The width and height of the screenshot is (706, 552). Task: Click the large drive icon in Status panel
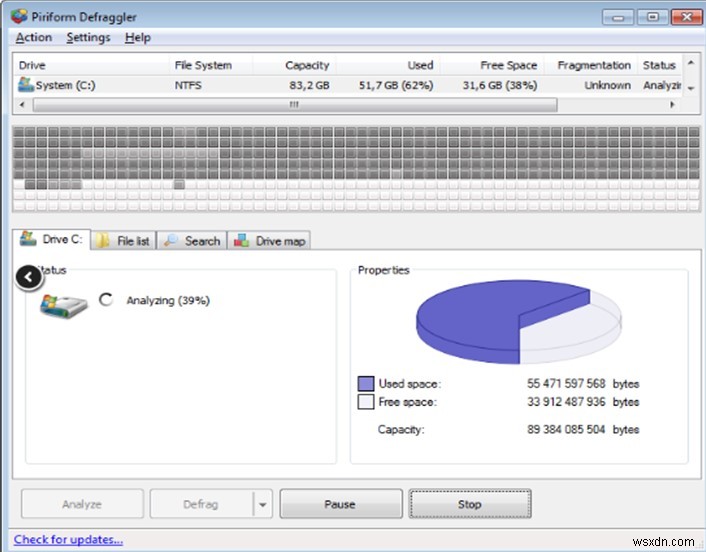[63, 306]
